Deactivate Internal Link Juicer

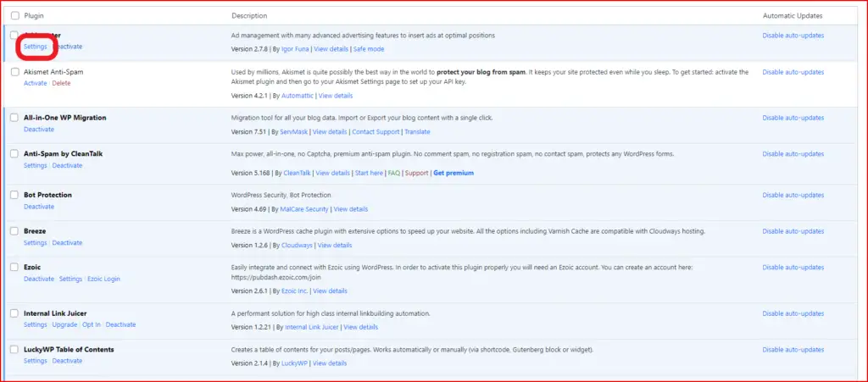[x=120, y=325]
